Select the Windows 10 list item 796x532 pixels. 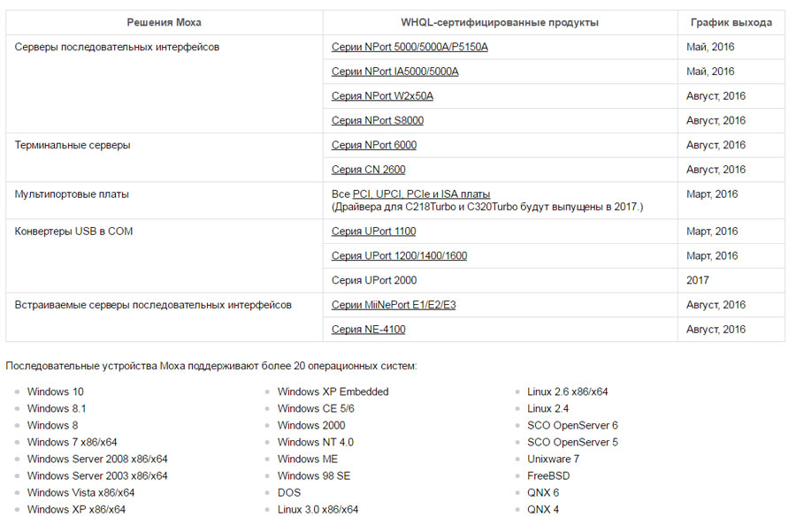click(x=56, y=391)
